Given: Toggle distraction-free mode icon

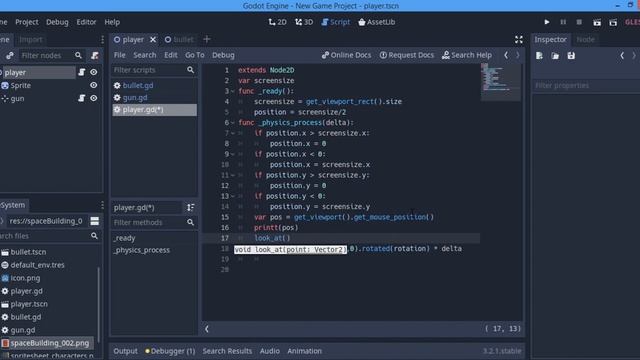Looking at the screenshot, I should coord(518,39).
